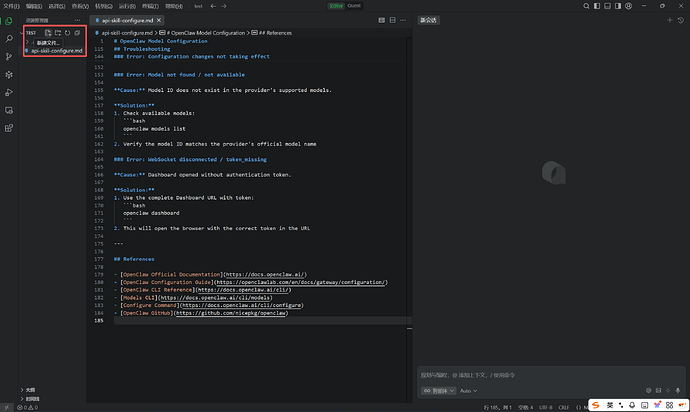Open the 文件 (File) menu
This screenshot has width=690, height=412.
(12, 6)
